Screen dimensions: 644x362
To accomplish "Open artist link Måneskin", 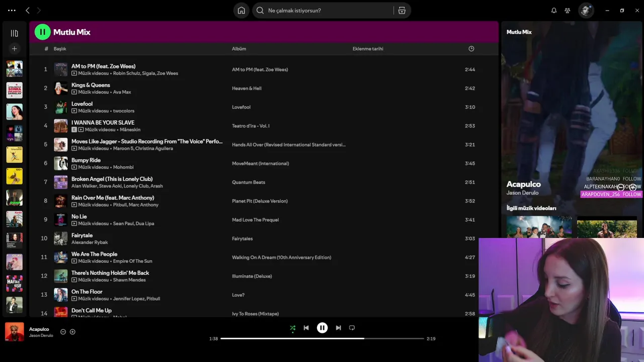I will (130, 130).
